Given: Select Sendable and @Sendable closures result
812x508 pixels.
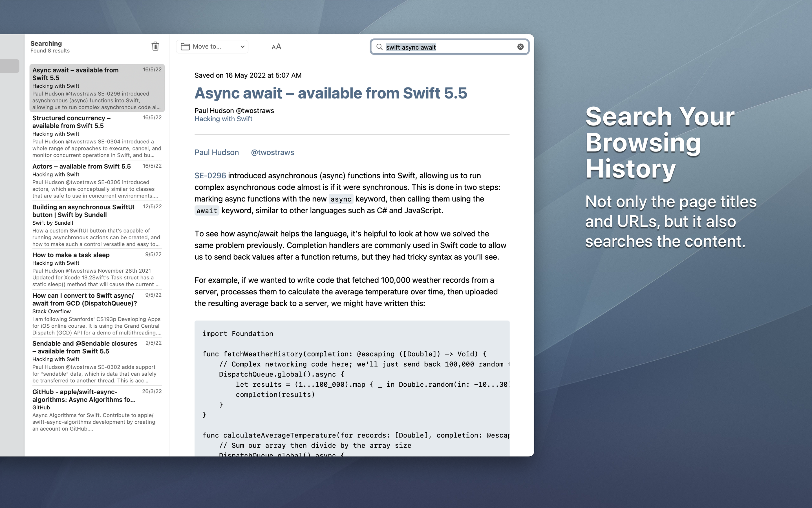Looking at the screenshot, I should coord(97,362).
